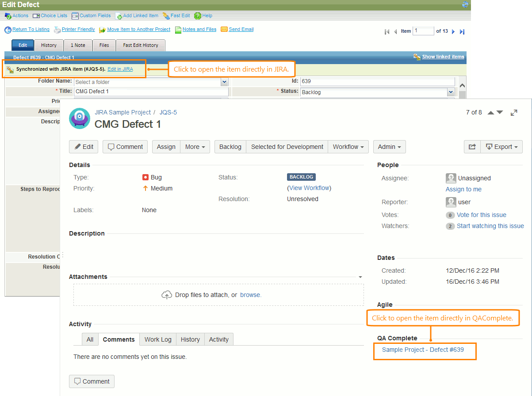Click the Item number input field

423,31
